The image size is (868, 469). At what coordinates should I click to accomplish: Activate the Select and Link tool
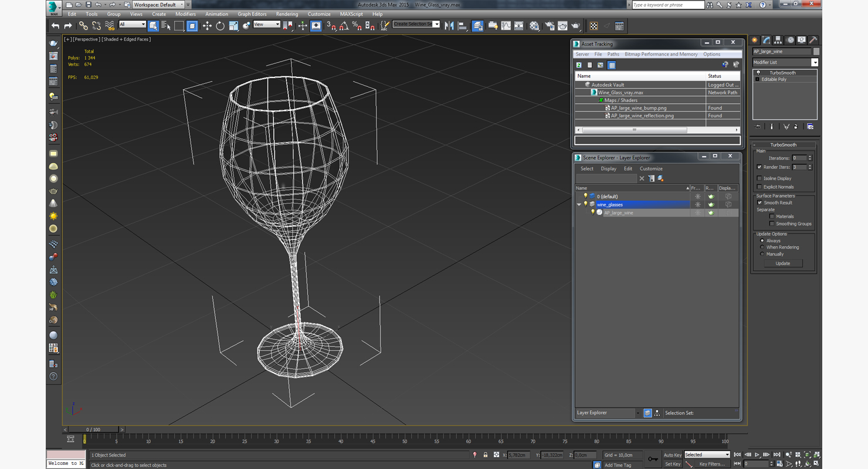point(83,26)
